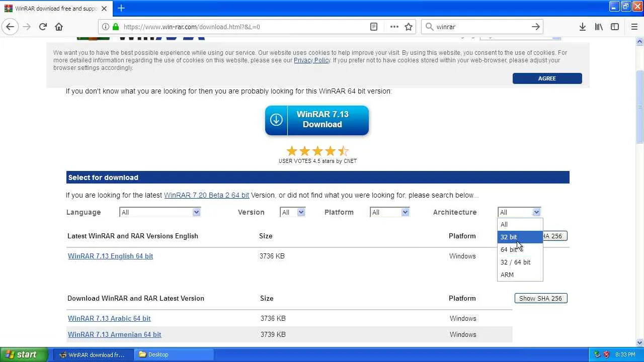Screen dimensions: 644x362
Task: Switch to WinRAR download taskbar item
Action: click(93, 354)
